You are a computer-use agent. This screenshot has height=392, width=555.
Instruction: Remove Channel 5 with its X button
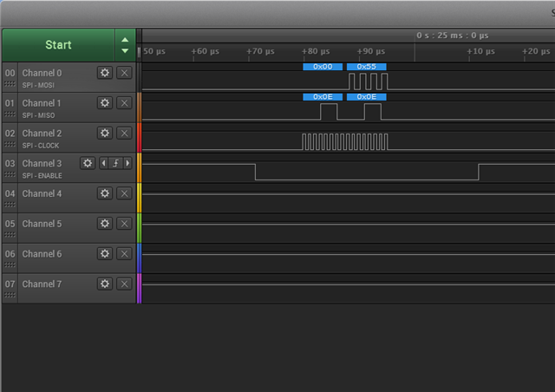[x=124, y=223]
